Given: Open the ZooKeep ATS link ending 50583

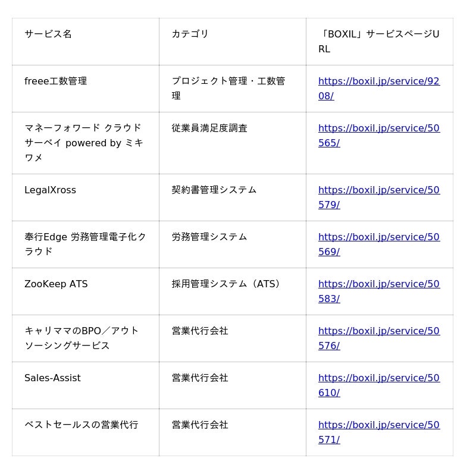Looking at the screenshot, I should click(x=378, y=284).
